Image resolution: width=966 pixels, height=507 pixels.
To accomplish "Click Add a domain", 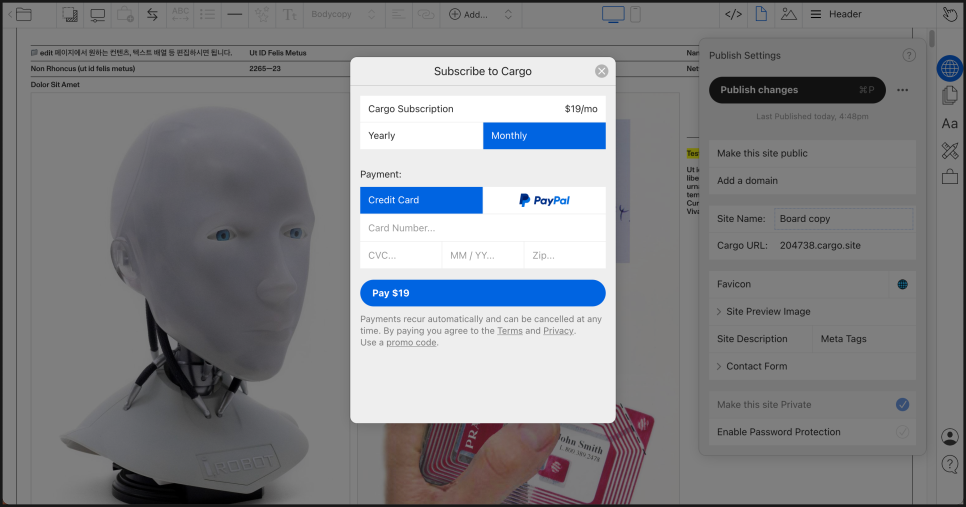I will pos(813,180).
